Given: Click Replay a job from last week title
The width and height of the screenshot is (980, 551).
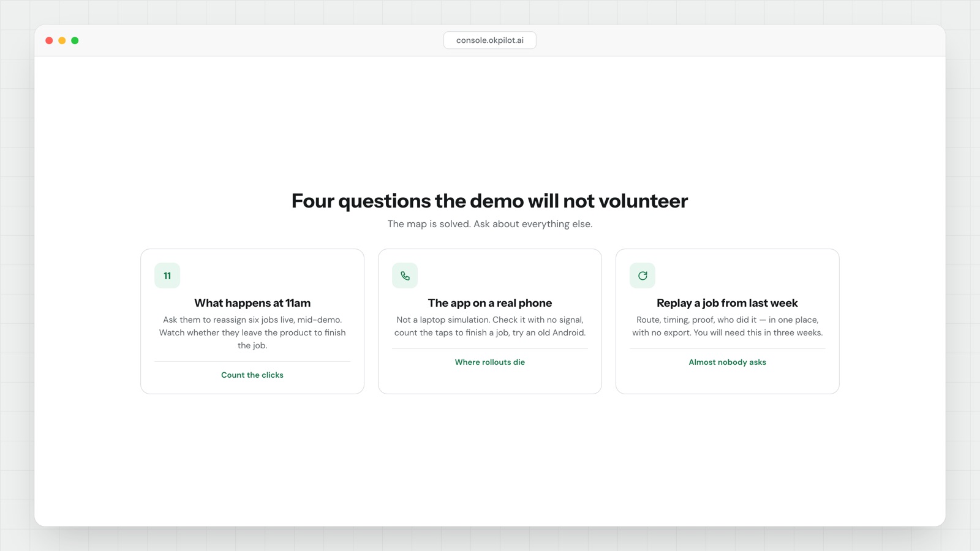Looking at the screenshot, I should [728, 303].
